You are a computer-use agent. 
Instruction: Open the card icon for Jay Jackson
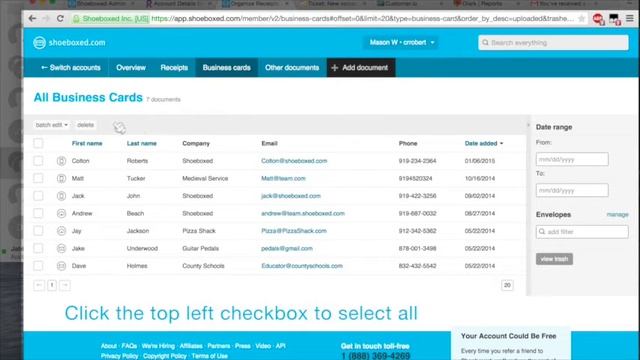61,231
